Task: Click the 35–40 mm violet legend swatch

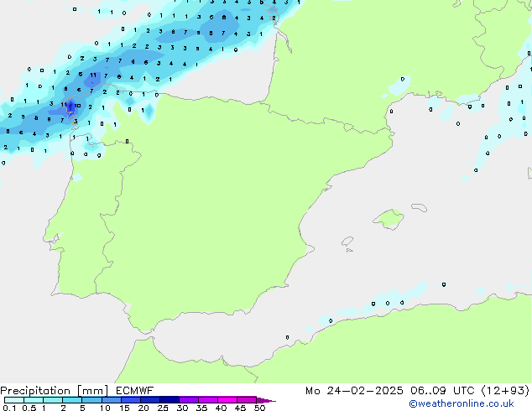Action: [208, 400]
